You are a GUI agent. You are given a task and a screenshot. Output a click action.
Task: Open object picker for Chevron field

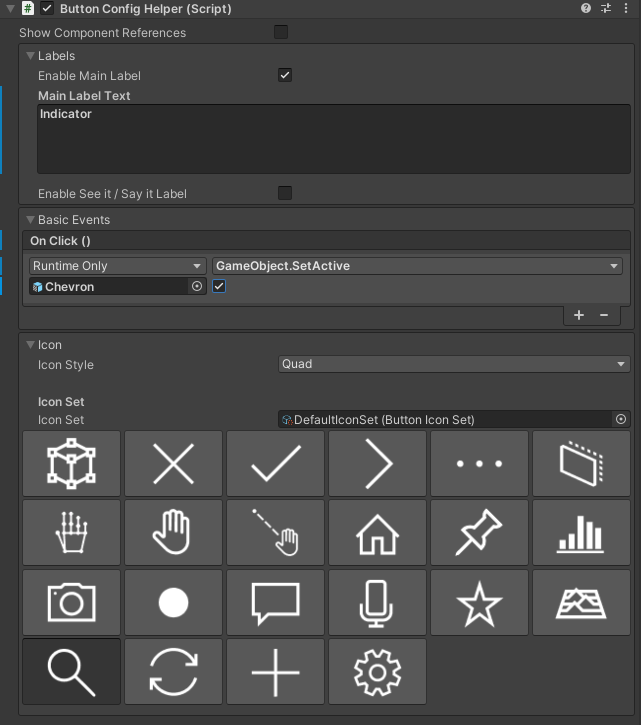click(x=197, y=286)
